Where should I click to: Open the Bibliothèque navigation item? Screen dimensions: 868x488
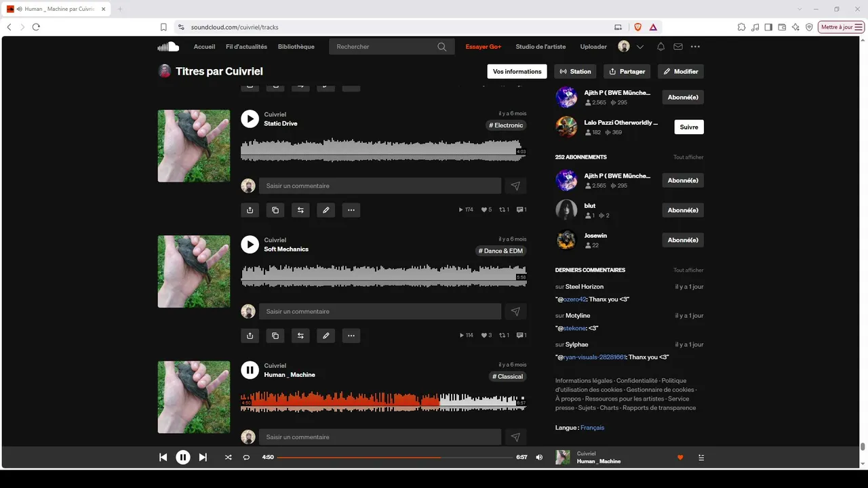[x=296, y=47]
